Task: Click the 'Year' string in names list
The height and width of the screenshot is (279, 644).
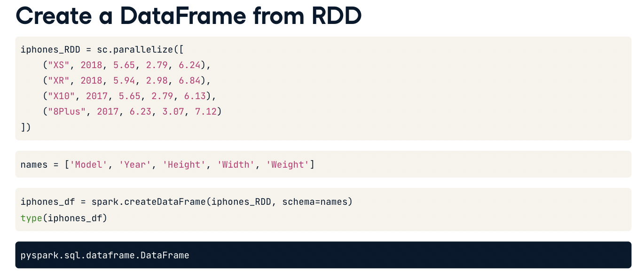Action: (x=135, y=164)
